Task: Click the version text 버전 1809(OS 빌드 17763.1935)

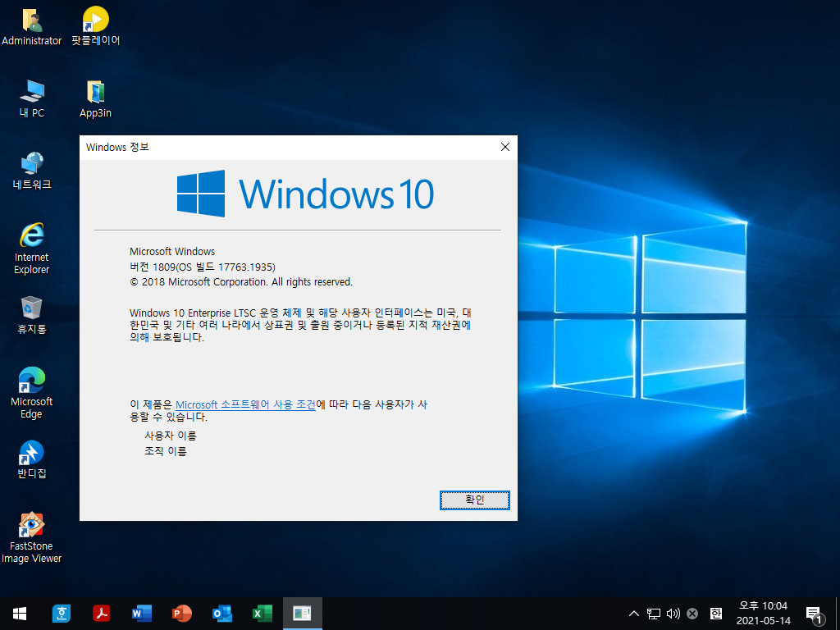Action: click(x=203, y=267)
